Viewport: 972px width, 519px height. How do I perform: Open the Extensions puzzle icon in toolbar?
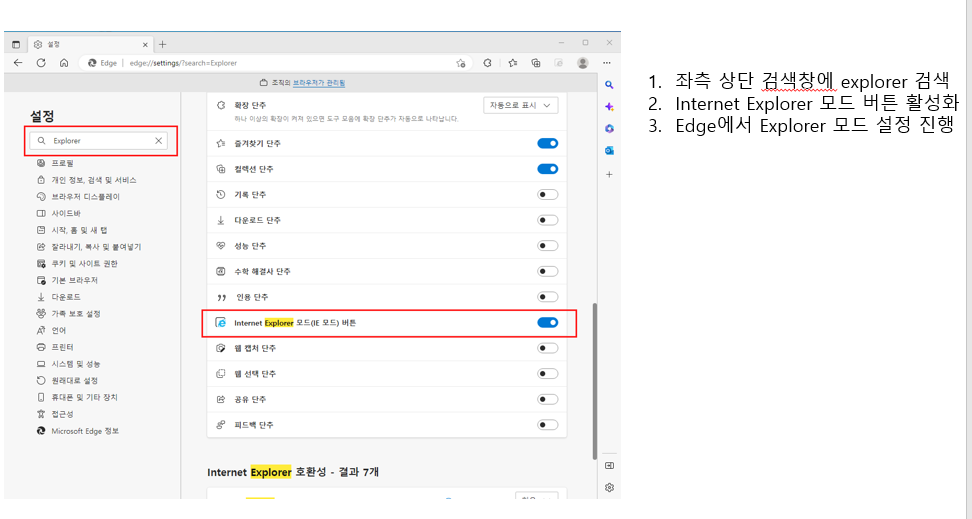[487, 63]
